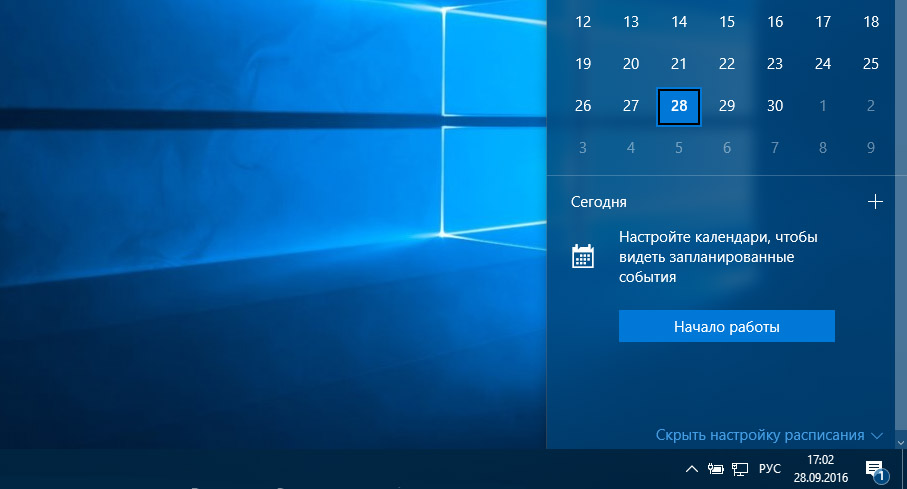Select date 16 in calendar

pyautogui.click(x=775, y=22)
